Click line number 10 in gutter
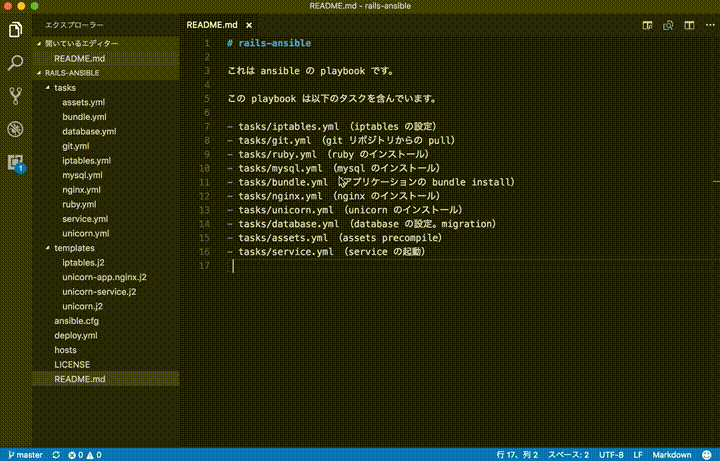Screen dimensions: 720x461 pyautogui.click(x=205, y=169)
